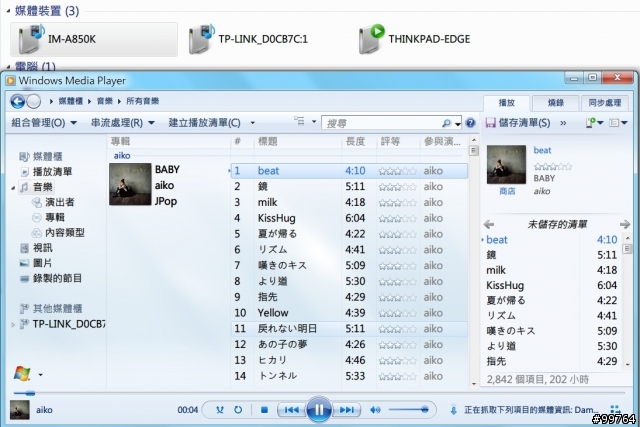Click the search magnifier icon
The width and height of the screenshot is (640, 427).
447,123
